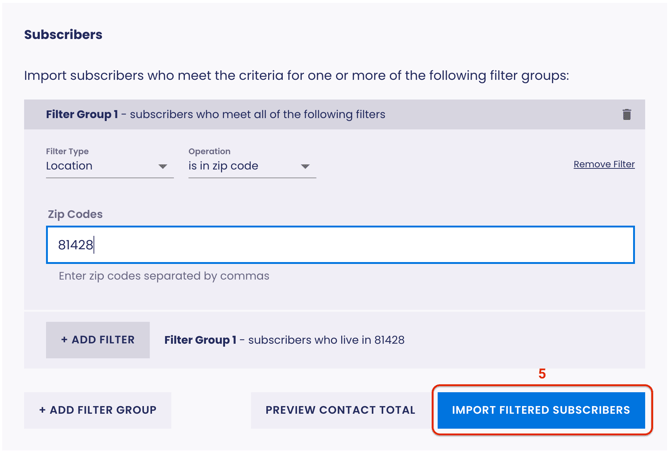670x452 pixels.
Task: Click the Remove Filter link
Action: click(604, 164)
